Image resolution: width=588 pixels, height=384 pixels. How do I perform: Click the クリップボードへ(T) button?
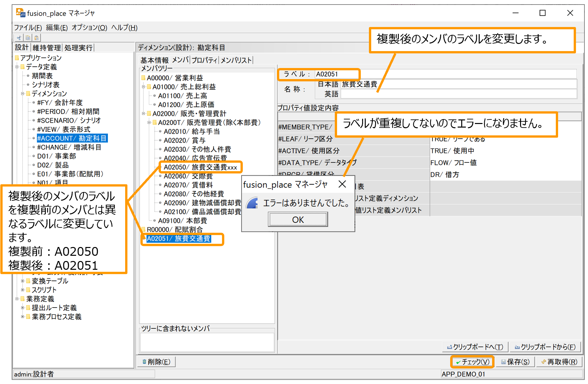click(475, 347)
